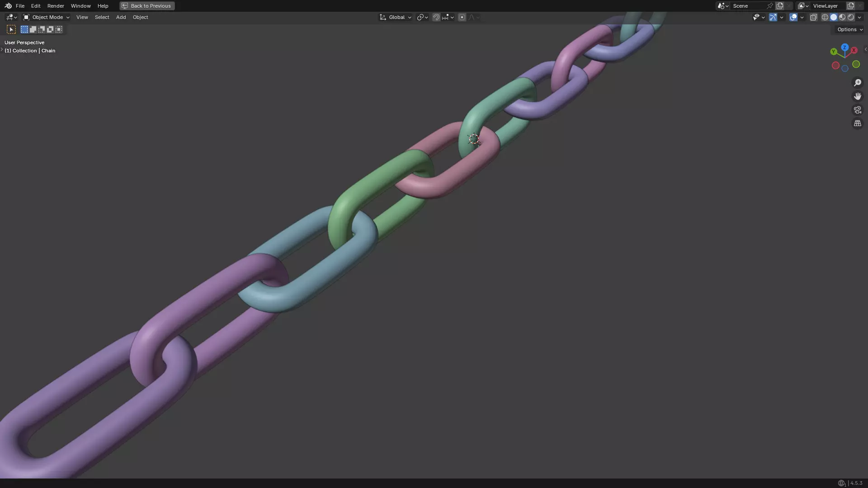Switch perspective/orthographic grid icon
This screenshot has width=868, height=488.
[x=858, y=123]
